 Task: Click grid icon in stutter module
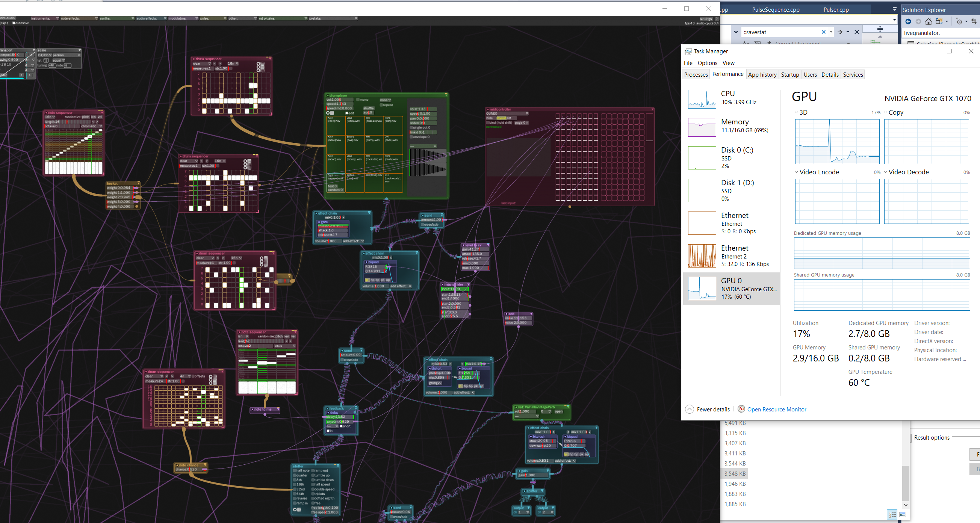pos(299,510)
